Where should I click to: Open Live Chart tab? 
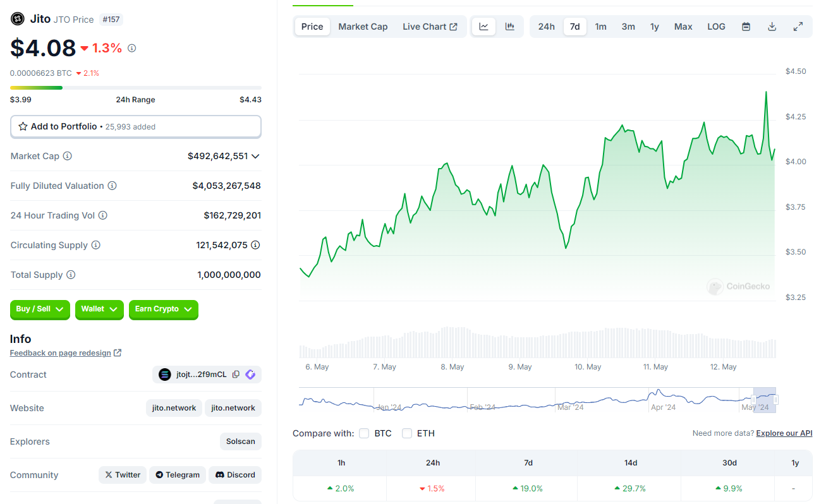click(430, 27)
